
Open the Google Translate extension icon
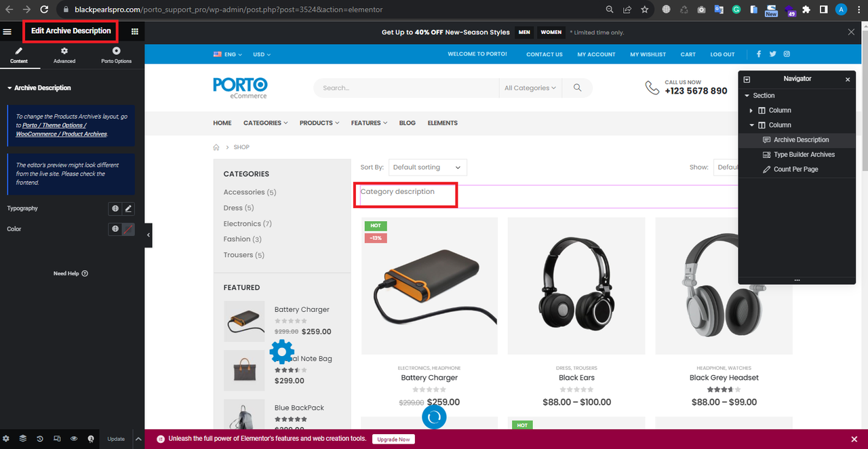click(x=719, y=9)
